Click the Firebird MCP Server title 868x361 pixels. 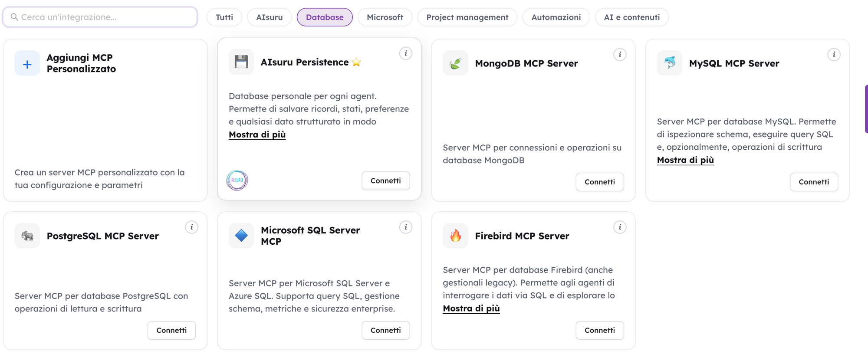tap(522, 236)
